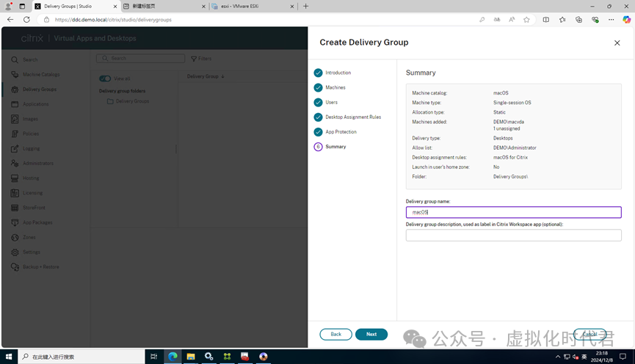Open Backup + Restore sidebar icon

[15, 267]
